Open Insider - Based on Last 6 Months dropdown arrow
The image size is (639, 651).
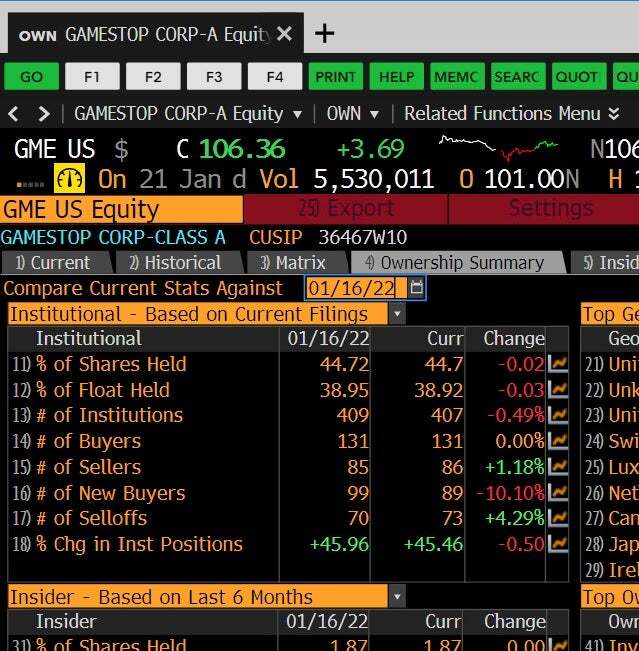pyautogui.click(x=397, y=597)
